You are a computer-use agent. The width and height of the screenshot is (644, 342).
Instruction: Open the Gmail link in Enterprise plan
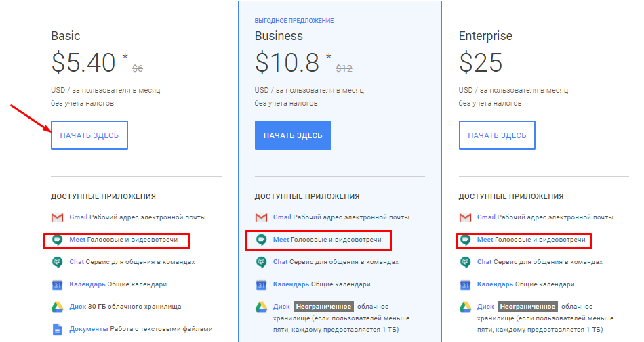486,217
